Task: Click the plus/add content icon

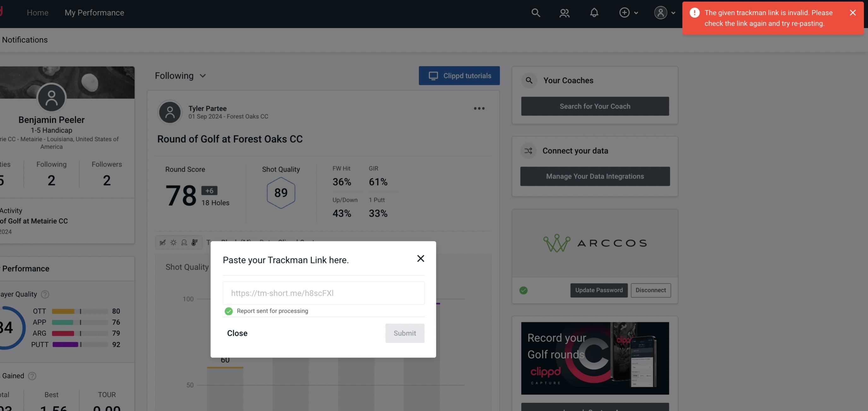Action: click(x=624, y=12)
